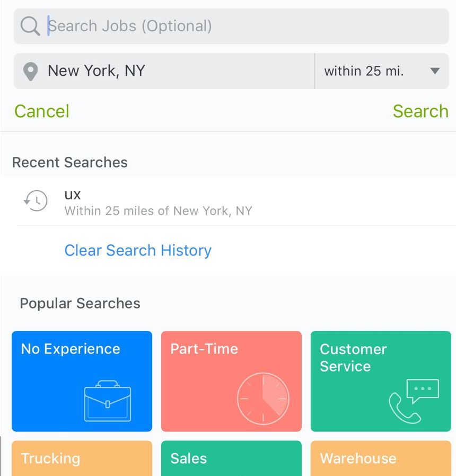The height and width of the screenshot is (476, 456).
Task: Tap the recent search history clock icon
Action: pos(36,201)
